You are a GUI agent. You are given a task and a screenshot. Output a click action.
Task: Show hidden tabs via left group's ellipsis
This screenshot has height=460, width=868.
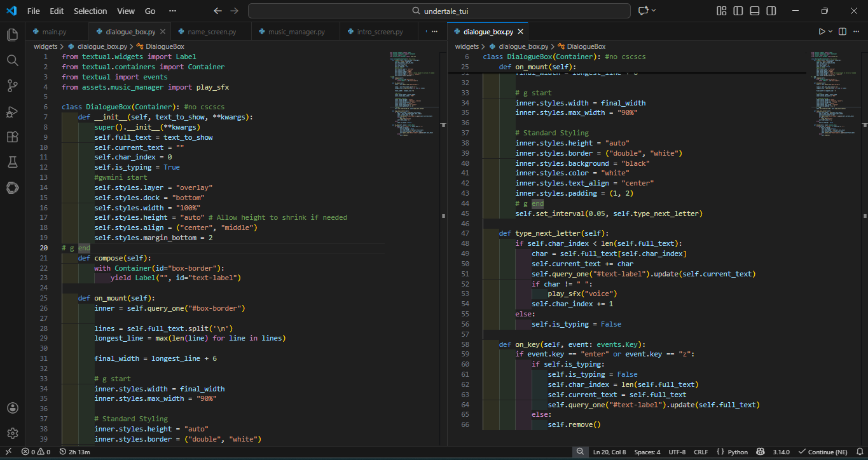click(435, 32)
